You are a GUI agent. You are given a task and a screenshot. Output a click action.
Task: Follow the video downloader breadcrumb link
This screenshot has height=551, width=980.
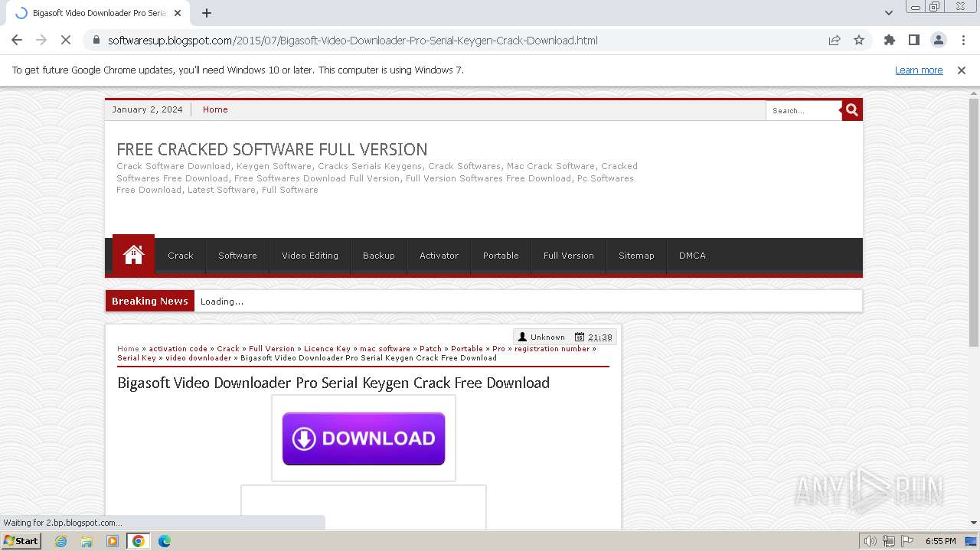coord(198,358)
